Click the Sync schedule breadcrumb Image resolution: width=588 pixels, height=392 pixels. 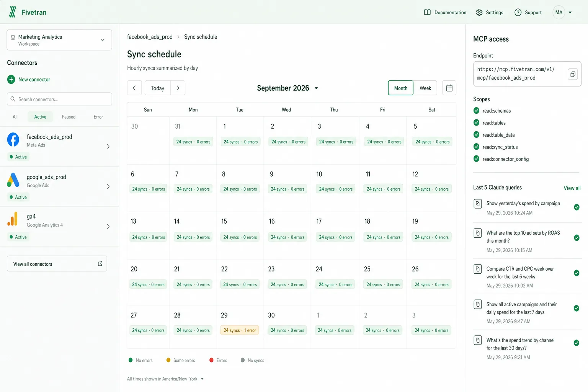tap(201, 37)
